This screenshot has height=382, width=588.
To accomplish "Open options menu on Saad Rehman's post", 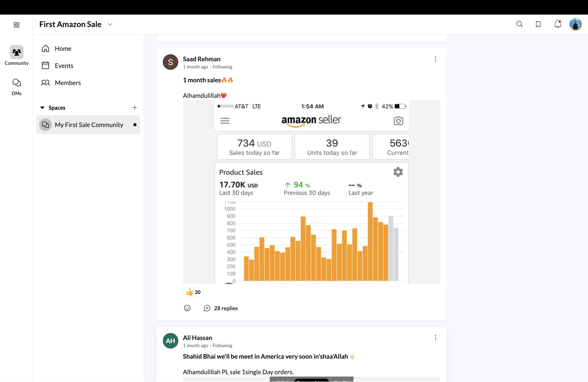I will tap(435, 59).
